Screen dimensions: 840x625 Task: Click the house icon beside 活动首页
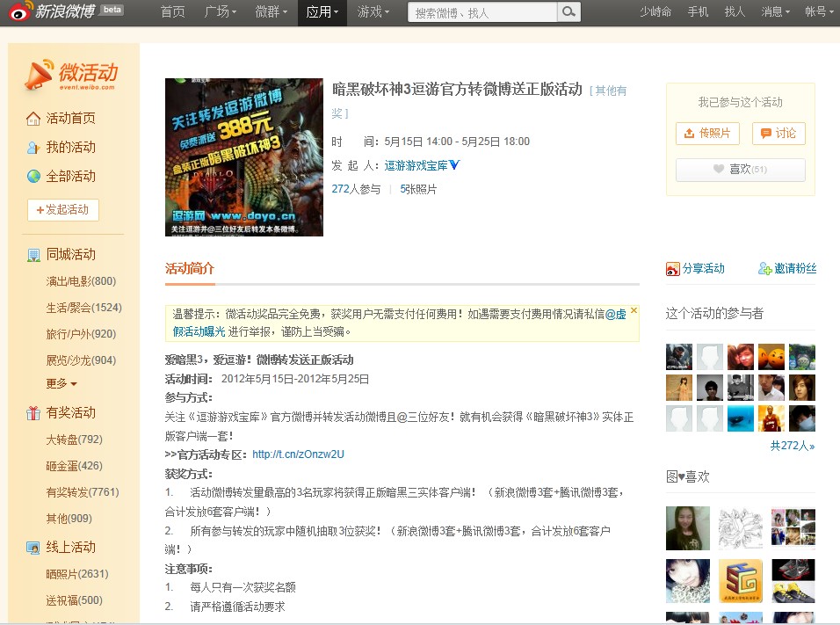33,119
